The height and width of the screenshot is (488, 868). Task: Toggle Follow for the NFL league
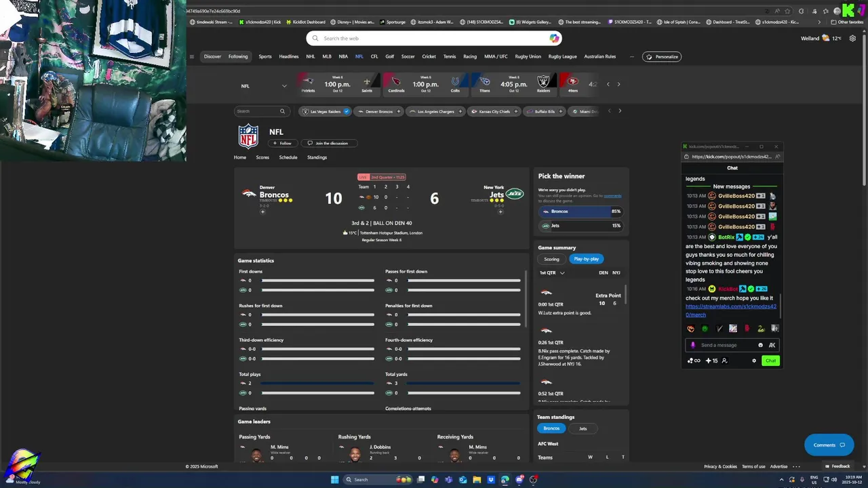click(281, 143)
